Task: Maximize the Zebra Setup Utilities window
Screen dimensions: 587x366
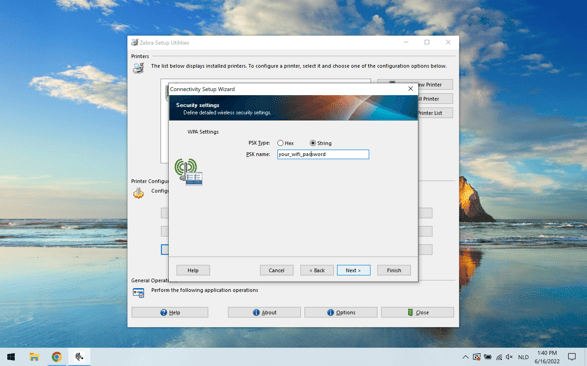Action: coord(427,42)
